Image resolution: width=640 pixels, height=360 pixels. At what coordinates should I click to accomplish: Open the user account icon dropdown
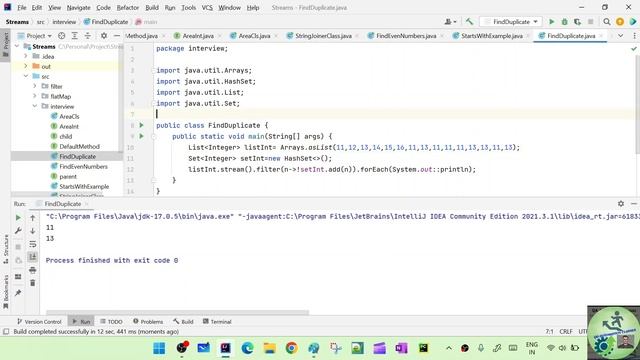[x=450, y=22]
